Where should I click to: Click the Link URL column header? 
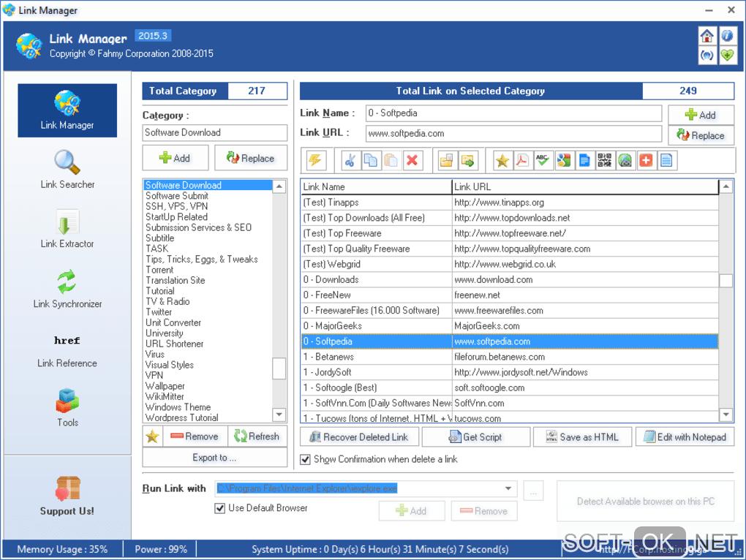pos(584,187)
